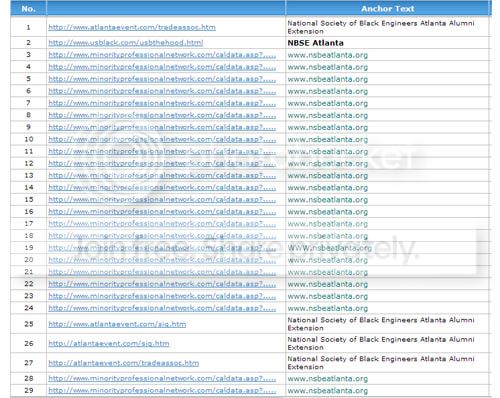Screen dimensions: 500x398
Task: Open the atlantaevent.com/tradeassoc.htm link in row 1
Action: (132, 27)
